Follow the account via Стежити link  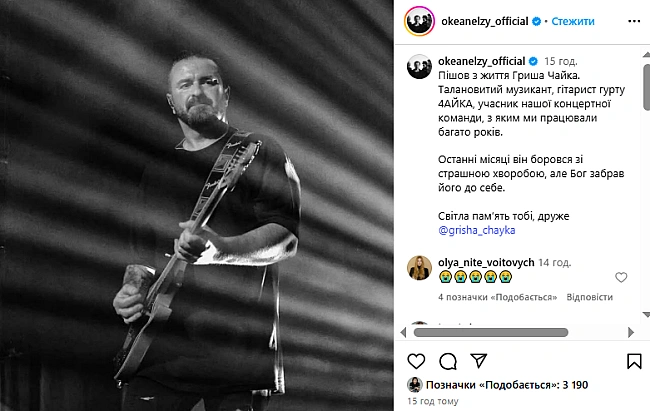pos(572,21)
